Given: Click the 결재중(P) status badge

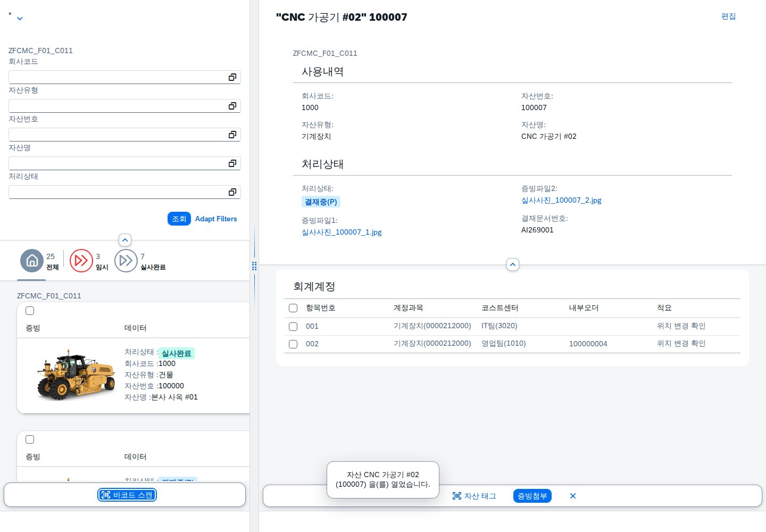Looking at the screenshot, I should [321, 202].
